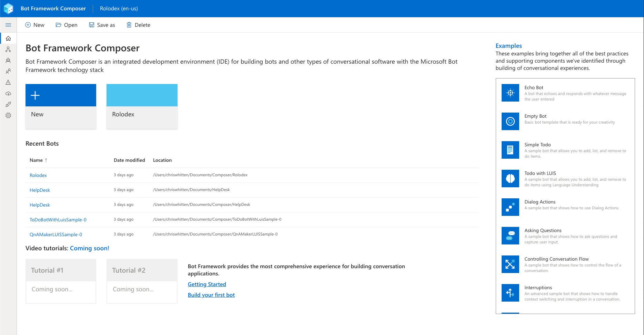Select the Asking Questions chat icon

(x=510, y=235)
